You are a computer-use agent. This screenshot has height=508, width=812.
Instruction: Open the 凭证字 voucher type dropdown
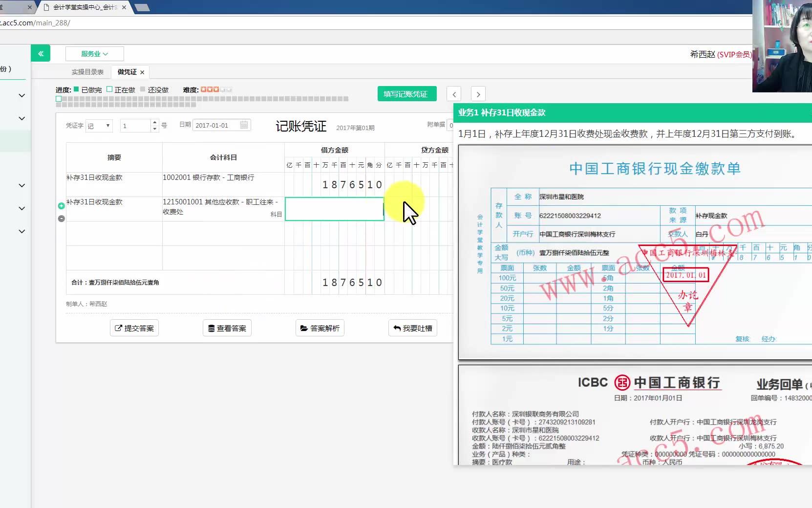[x=100, y=125]
